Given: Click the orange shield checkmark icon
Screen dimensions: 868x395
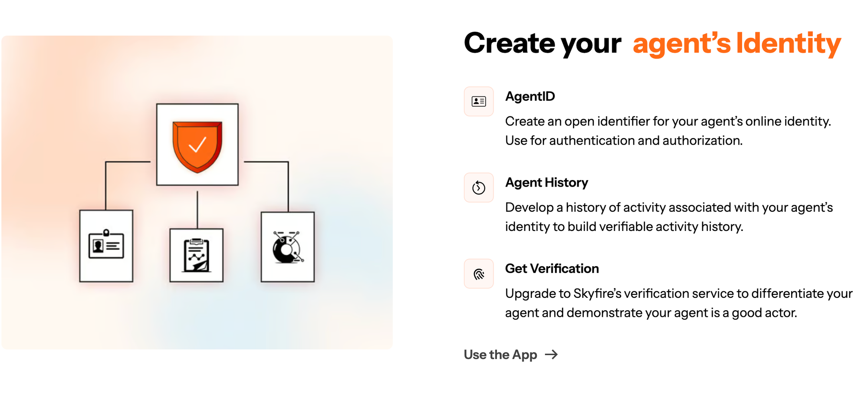Looking at the screenshot, I should coord(197,145).
